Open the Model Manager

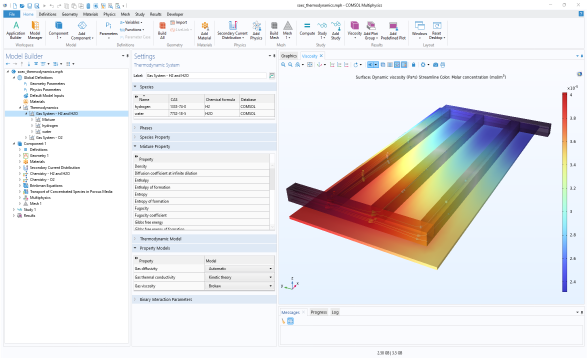click(x=35, y=30)
